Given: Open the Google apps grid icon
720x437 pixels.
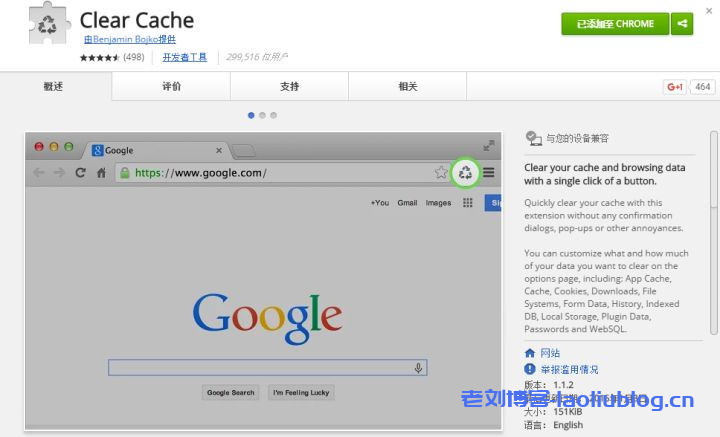Looking at the screenshot, I should (x=467, y=203).
